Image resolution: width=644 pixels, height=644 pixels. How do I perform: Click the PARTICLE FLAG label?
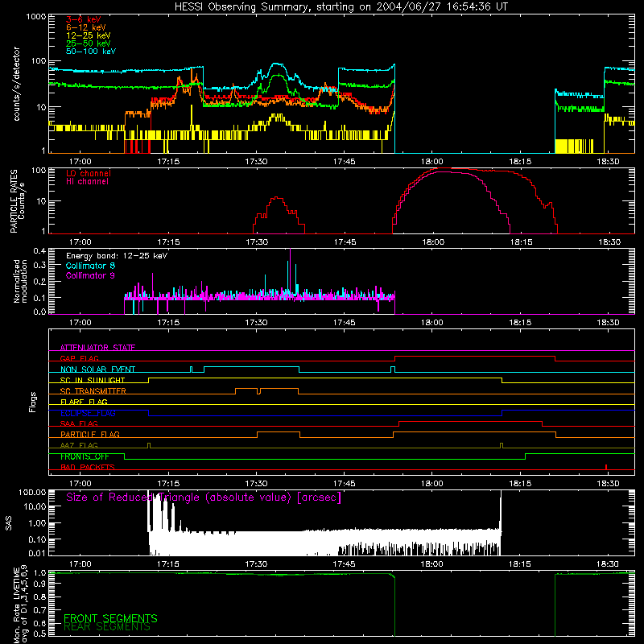[x=89, y=434]
